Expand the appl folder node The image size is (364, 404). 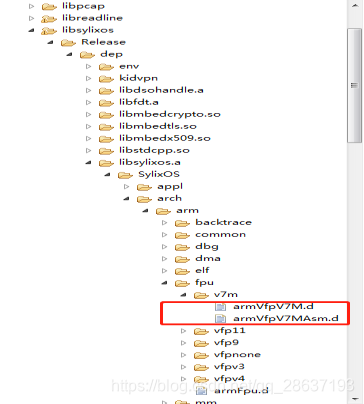[x=126, y=186]
